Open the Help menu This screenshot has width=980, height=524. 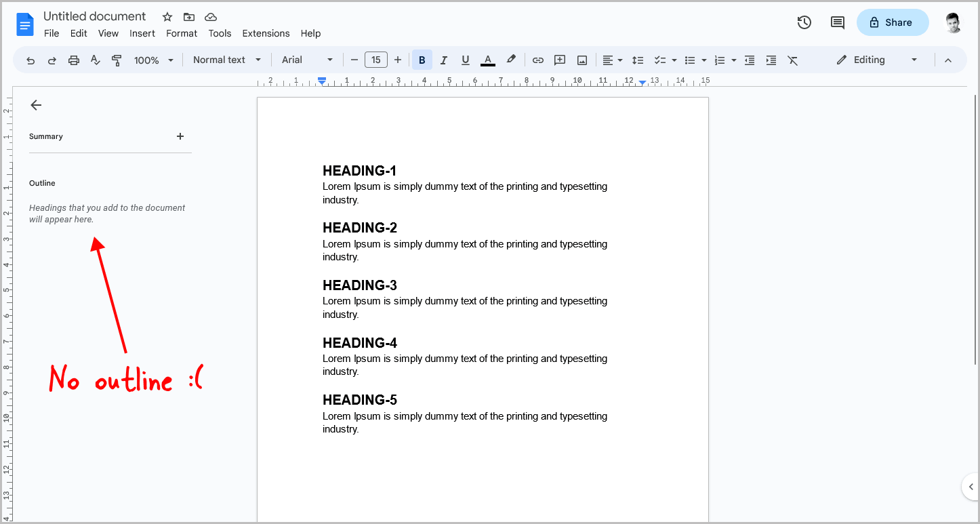point(310,33)
